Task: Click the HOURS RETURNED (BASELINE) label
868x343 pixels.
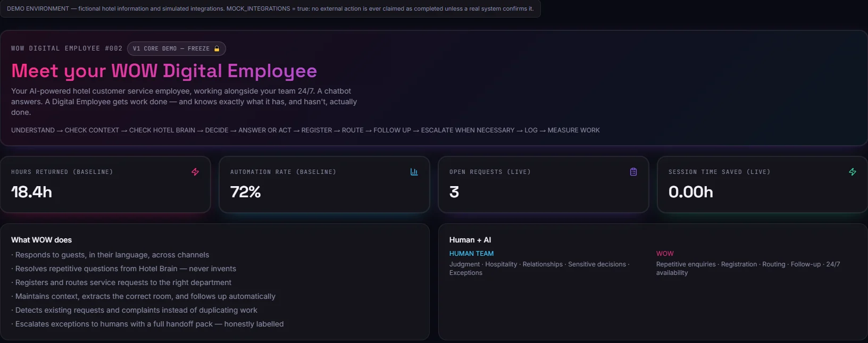Action: [x=62, y=172]
